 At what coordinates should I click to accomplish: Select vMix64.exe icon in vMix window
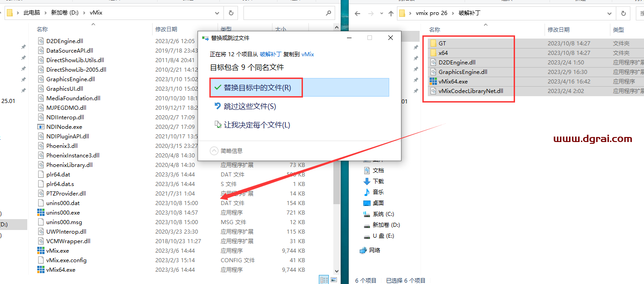click(x=41, y=269)
